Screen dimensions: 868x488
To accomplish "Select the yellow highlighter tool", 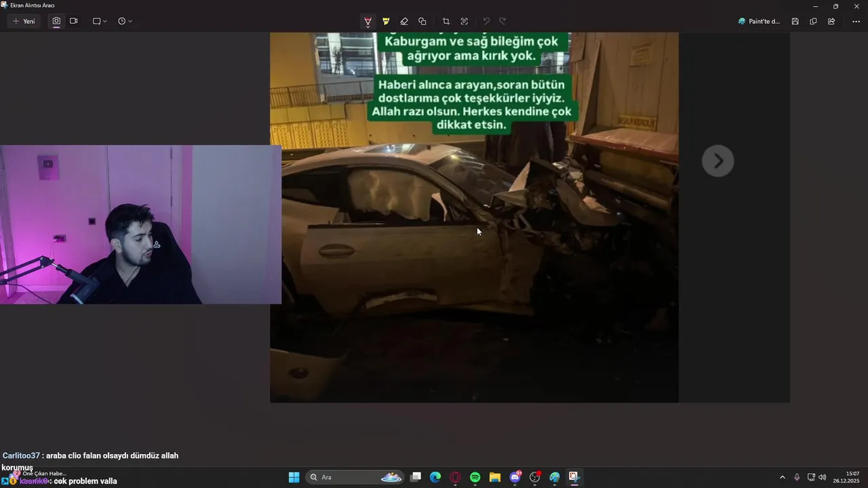I will (386, 22).
